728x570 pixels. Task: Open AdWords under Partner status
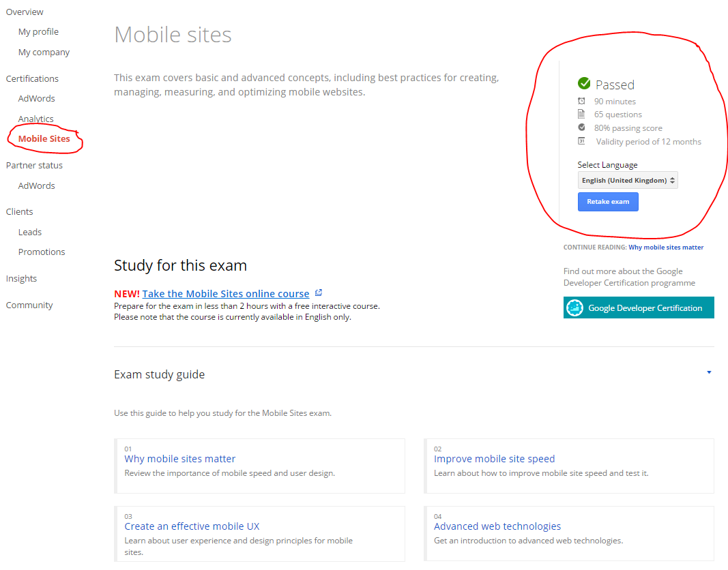[37, 185]
